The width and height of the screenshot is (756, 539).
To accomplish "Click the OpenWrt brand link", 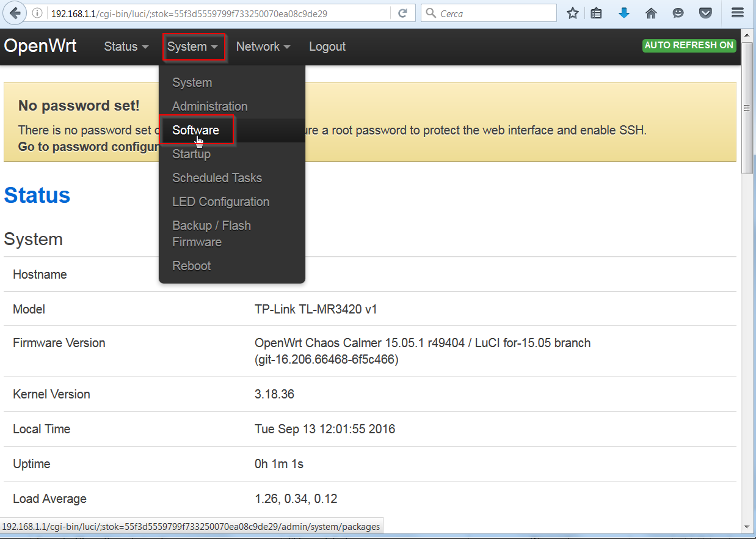I will [40, 46].
